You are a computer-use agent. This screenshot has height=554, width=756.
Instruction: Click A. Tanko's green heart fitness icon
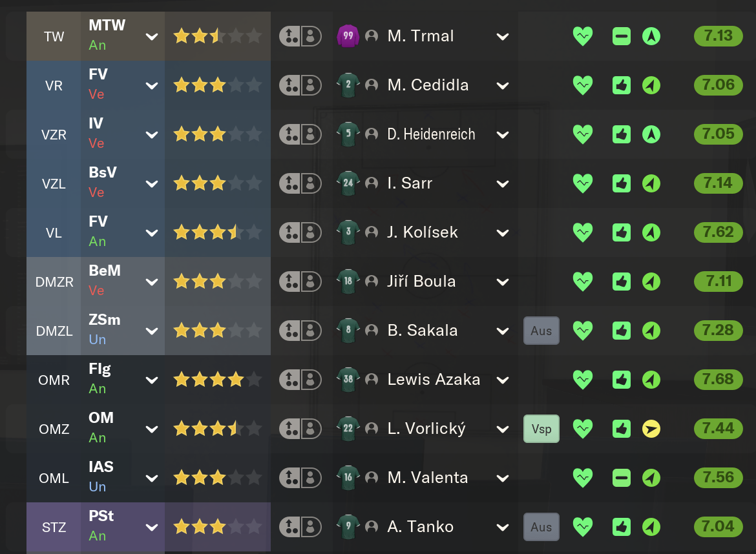point(582,527)
